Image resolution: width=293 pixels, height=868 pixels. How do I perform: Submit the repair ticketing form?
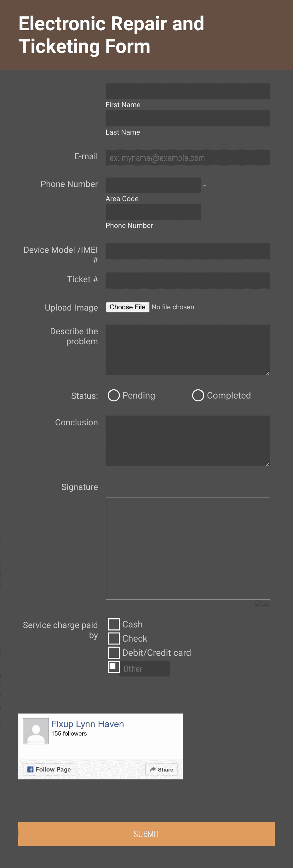(x=146, y=834)
